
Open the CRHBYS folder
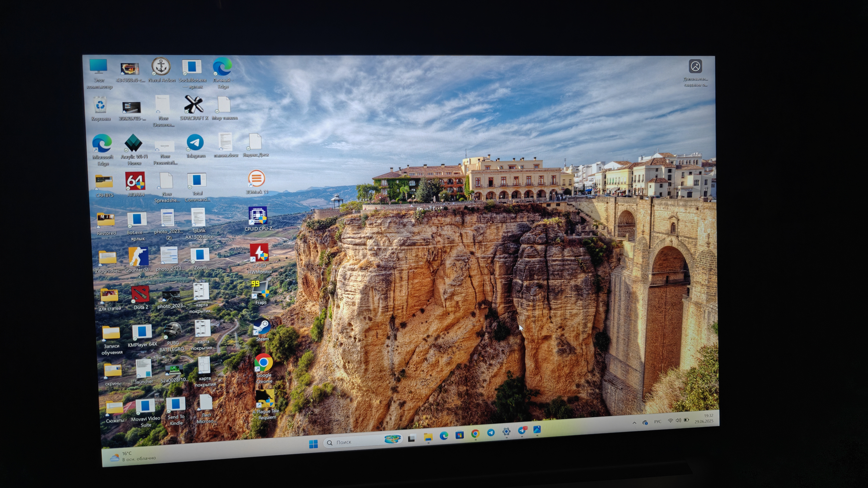104,186
